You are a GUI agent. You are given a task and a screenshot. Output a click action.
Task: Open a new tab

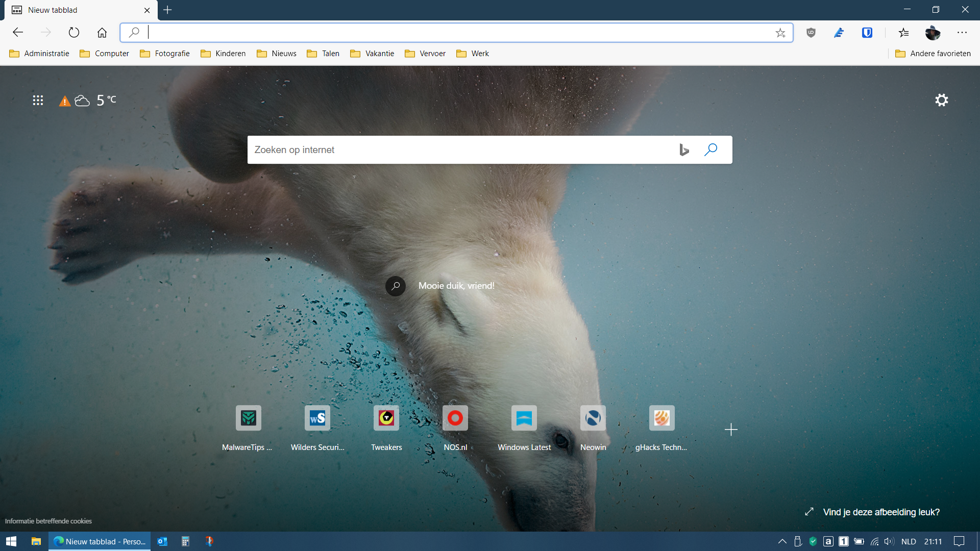pyautogui.click(x=167, y=10)
